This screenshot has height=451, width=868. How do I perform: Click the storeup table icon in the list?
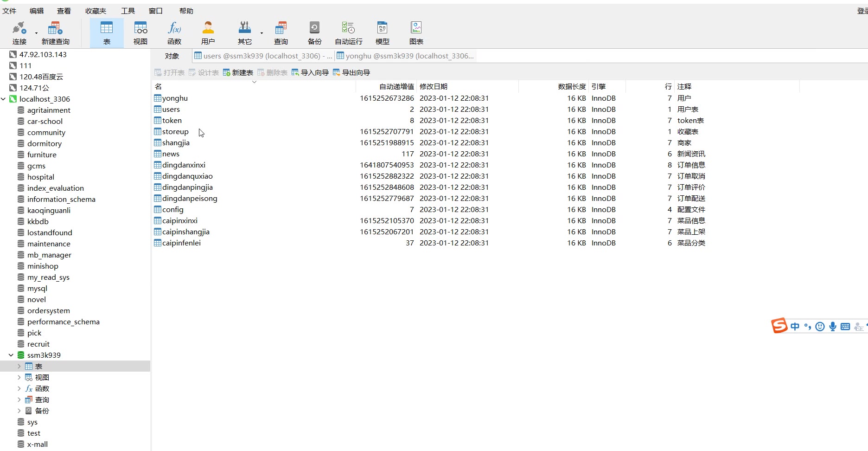click(158, 132)
